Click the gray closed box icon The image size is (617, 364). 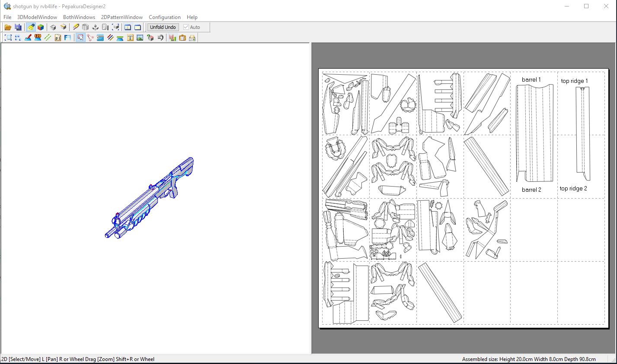53,27
